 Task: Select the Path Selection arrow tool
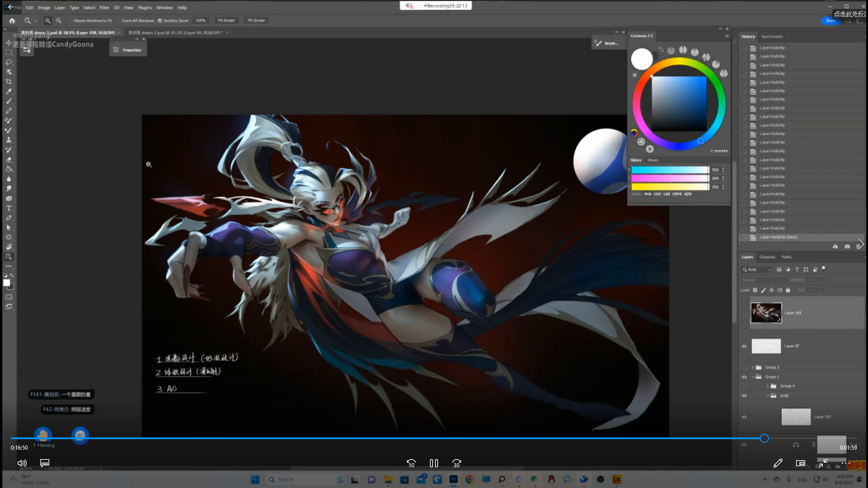coord(9,228)
